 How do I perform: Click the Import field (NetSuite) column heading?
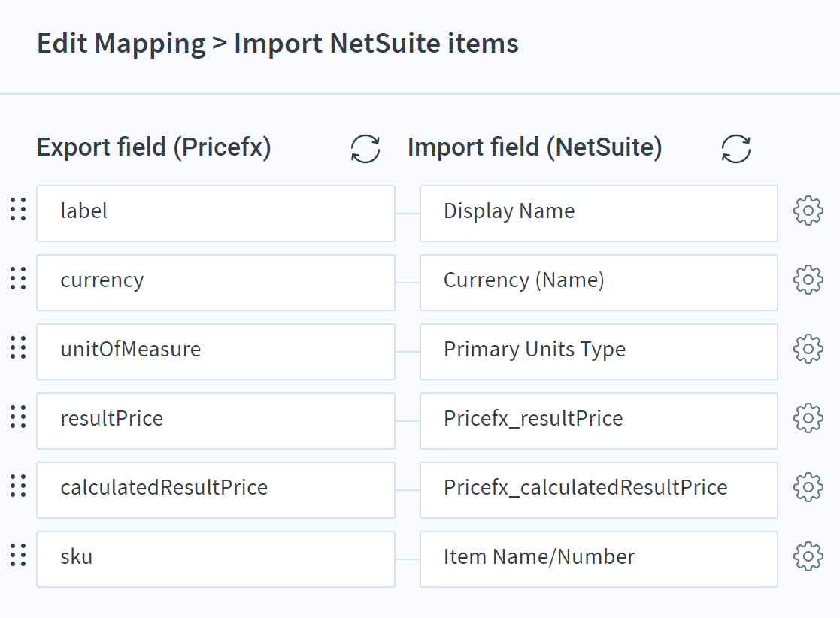click(x=535, y=147)
